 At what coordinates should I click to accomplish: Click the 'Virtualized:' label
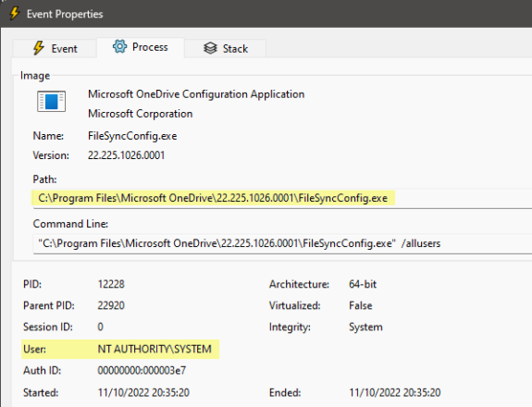coord(295,305)
